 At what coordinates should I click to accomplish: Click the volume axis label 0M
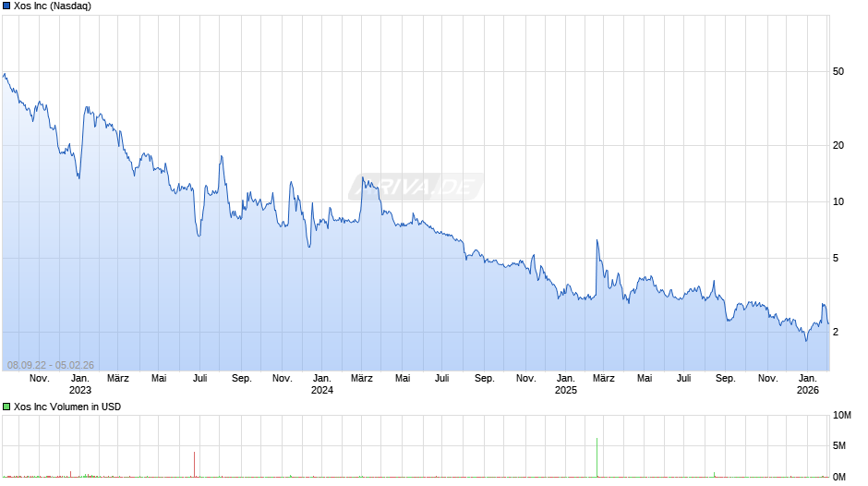pos(839,477)
